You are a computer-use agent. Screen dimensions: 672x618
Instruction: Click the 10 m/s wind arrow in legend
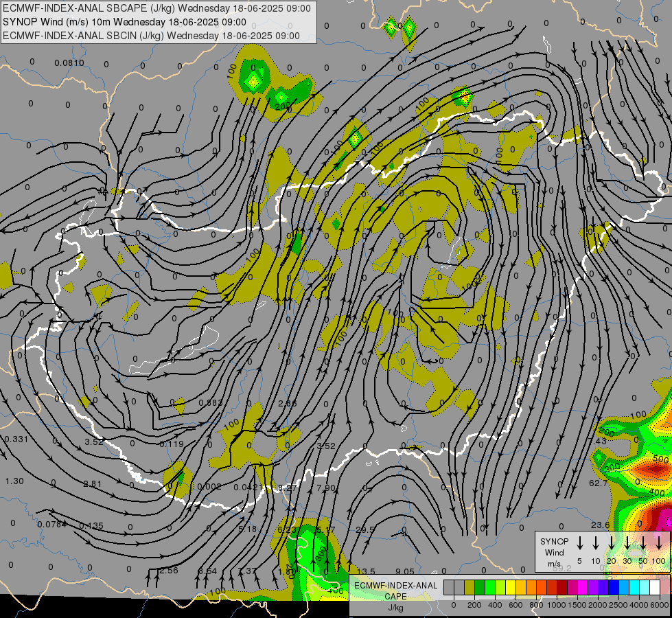596,542
